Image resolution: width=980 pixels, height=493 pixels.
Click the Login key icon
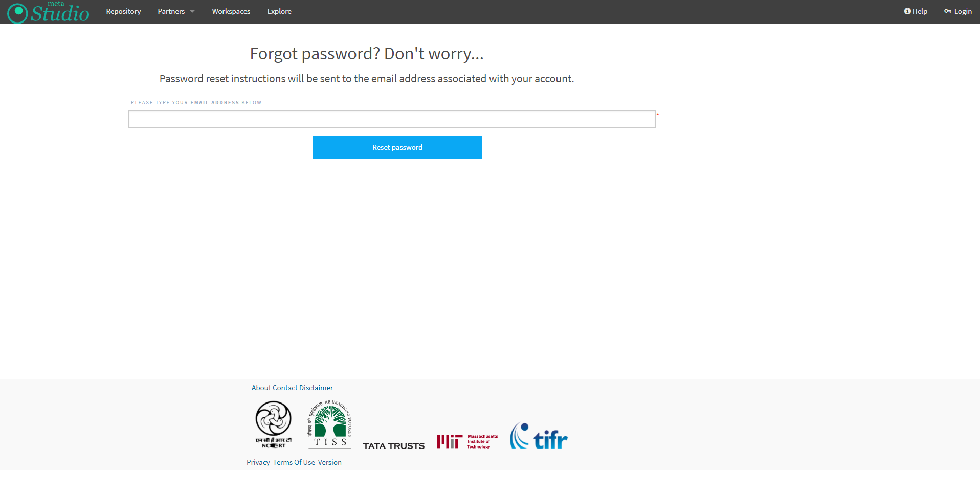[x=947, y=11]
